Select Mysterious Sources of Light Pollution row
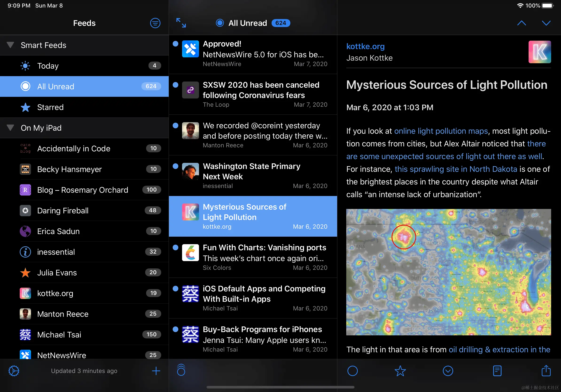The image size is (561, 392). pos(253,216)
